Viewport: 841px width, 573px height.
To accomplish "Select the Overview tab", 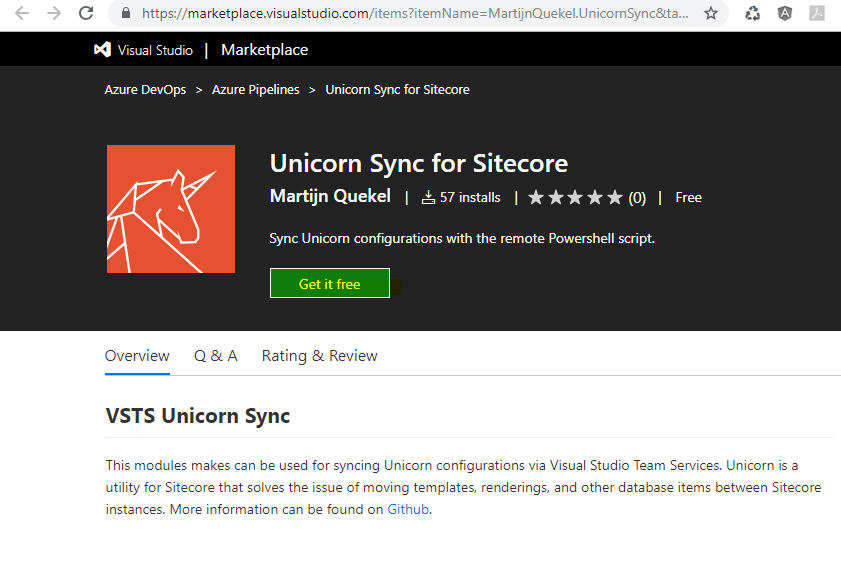I will pyautogui.click(x=137, y=356).
